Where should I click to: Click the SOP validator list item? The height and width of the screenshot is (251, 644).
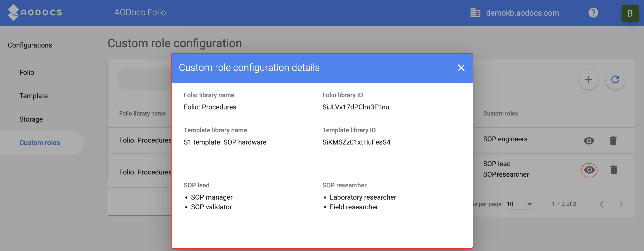tap(211, 207)
